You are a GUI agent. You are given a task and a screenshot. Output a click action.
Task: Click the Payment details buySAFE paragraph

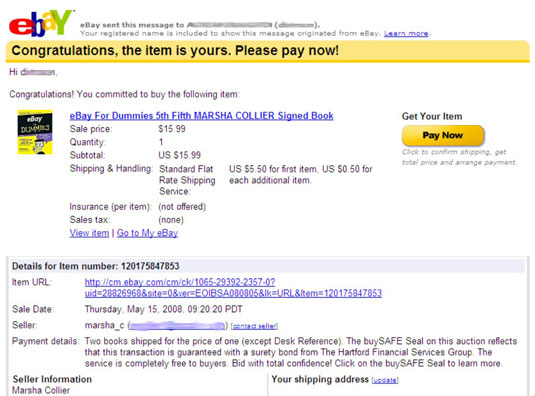click(x=301, y=352)
